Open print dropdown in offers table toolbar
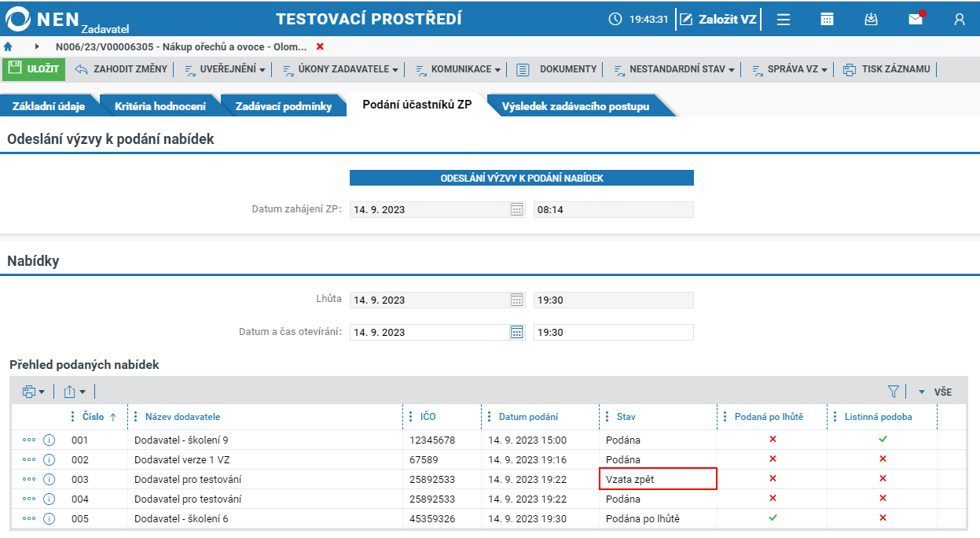This screenshot has width=980, height=538. [34, 391]
